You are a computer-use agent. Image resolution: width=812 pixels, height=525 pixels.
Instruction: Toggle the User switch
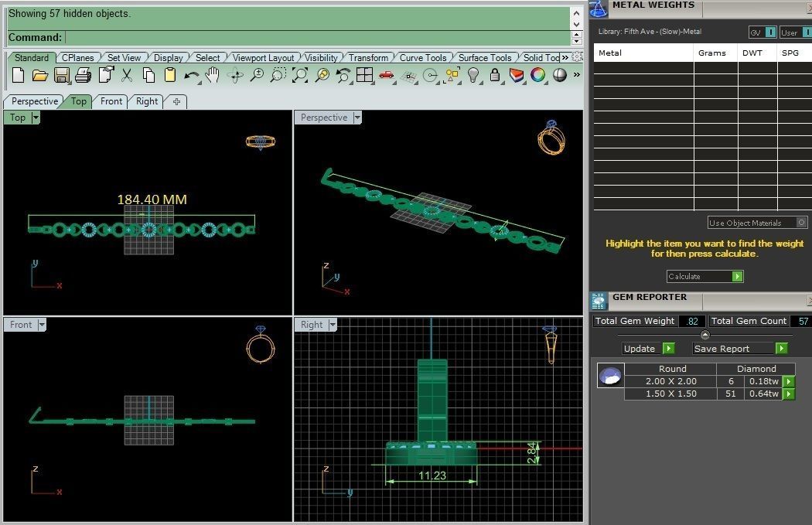click(x=807, y=32)
